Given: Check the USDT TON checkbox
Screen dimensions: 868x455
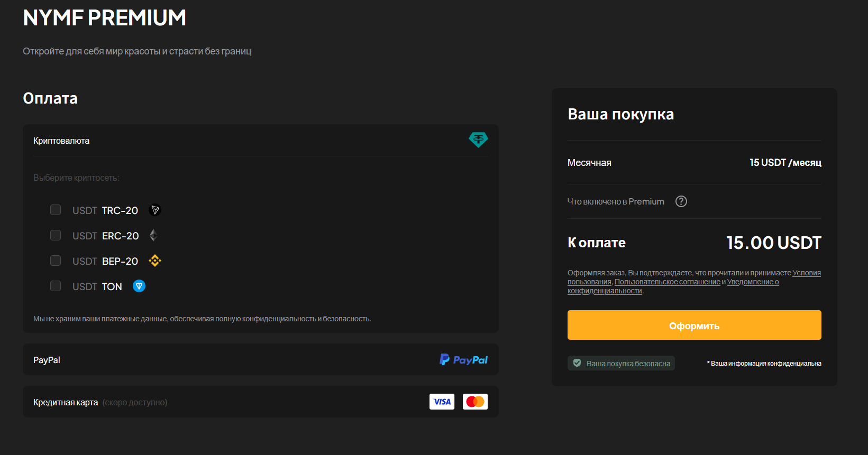Looking at the screenshot, I should [56, 286].
